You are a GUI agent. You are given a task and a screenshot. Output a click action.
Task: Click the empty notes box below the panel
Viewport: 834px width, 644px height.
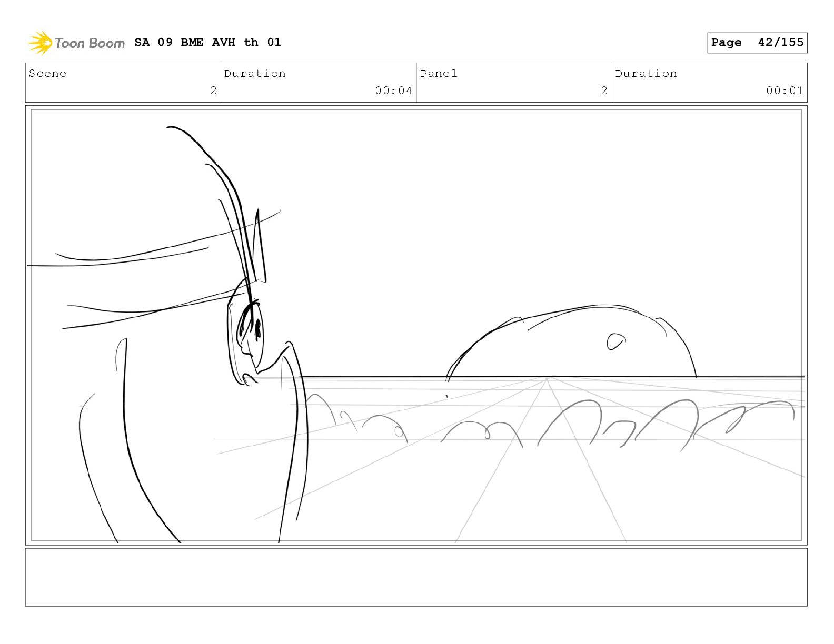[x=416, y=577]
